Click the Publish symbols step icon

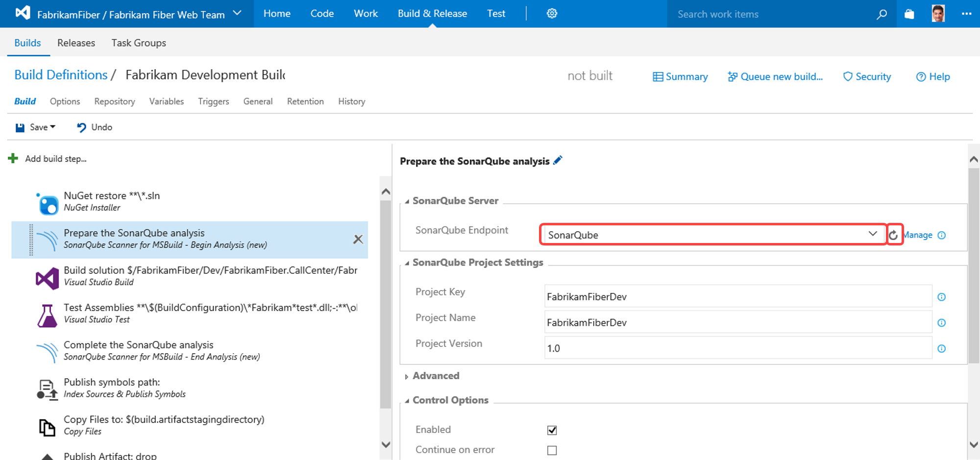tap(48, 390)
